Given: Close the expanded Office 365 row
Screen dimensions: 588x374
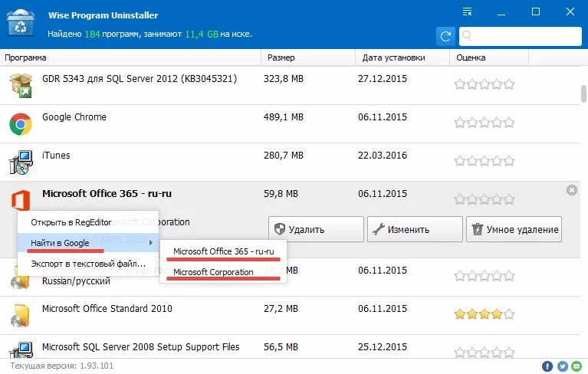Looking at the screenshot, I should pyautogui.click(x=571, y=190).
